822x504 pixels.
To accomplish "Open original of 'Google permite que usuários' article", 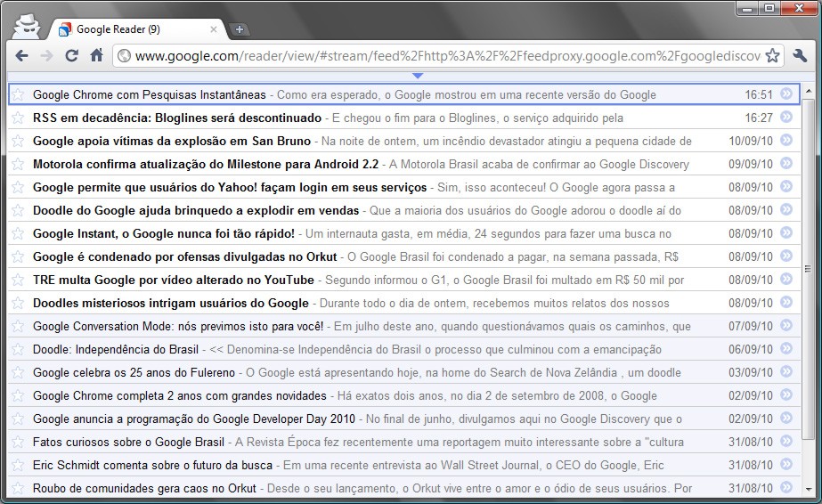I will point(785,186).
